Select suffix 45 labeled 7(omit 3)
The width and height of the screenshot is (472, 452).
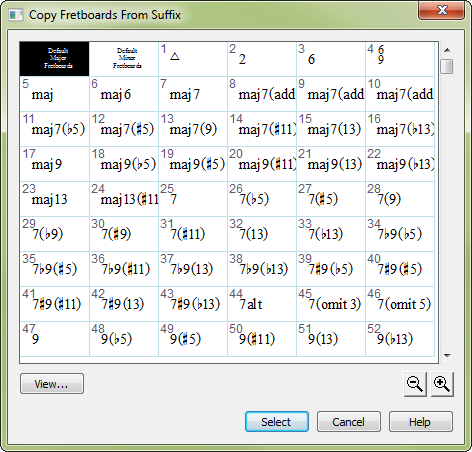pos(331,304)
